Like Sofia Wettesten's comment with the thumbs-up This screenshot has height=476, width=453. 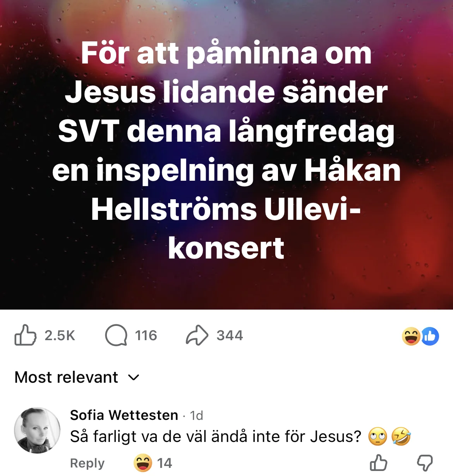pyautogui.click(x=378, y=463)
